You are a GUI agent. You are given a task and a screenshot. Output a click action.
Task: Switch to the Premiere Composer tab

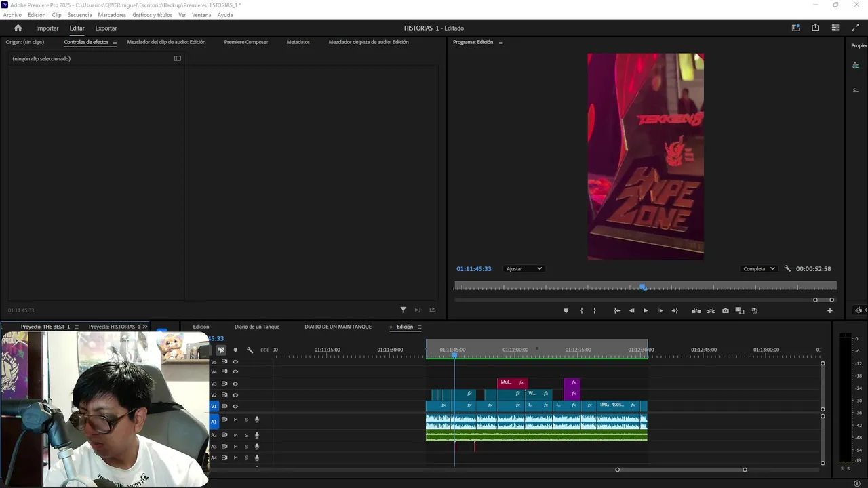click(246, 42)
